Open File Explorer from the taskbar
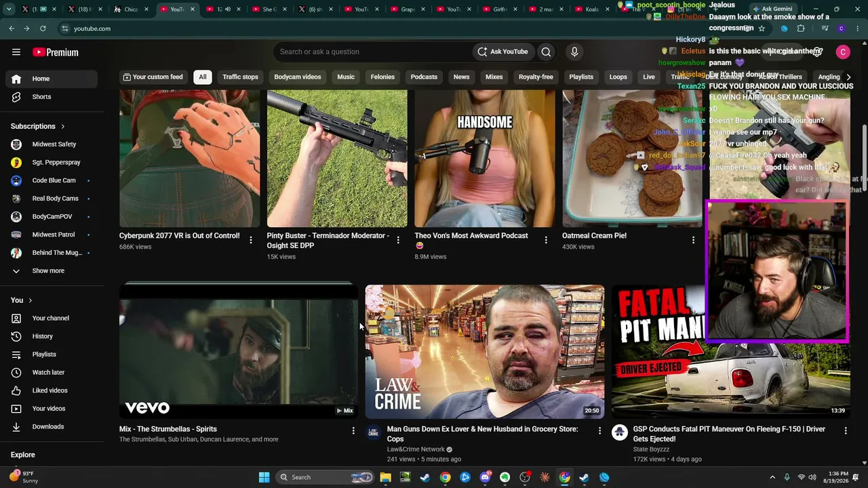Viewport: 868px width, 488px height. [x=385, y=477]
